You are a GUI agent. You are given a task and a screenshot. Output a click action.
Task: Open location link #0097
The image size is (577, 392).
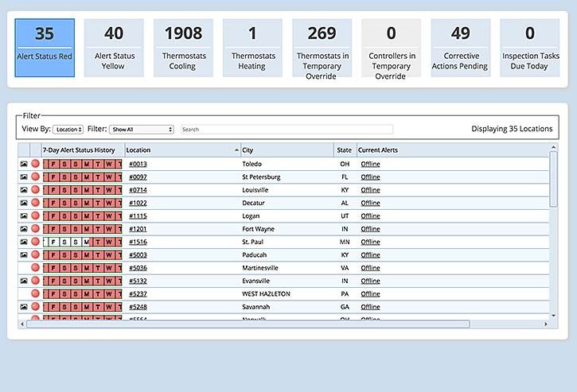point(138,177)
